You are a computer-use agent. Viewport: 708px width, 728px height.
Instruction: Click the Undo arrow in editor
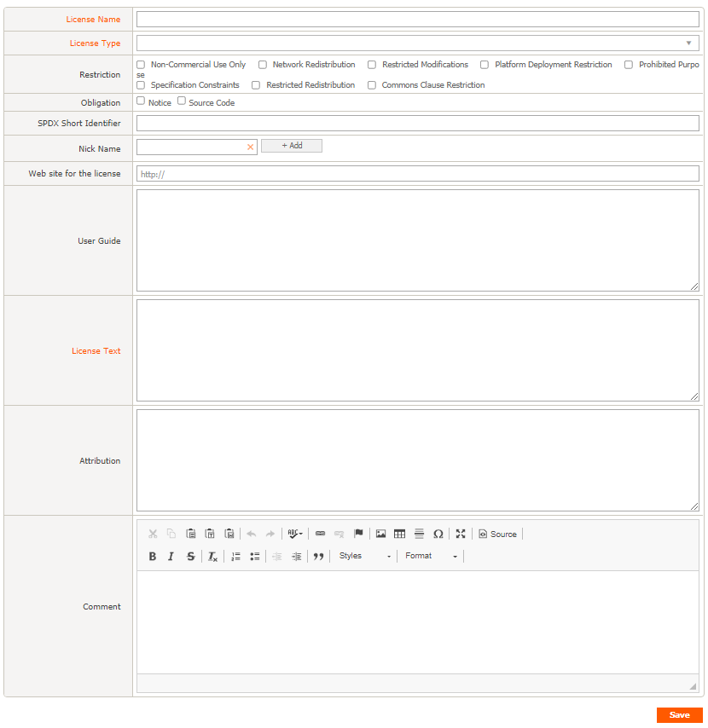pos(252,534)
